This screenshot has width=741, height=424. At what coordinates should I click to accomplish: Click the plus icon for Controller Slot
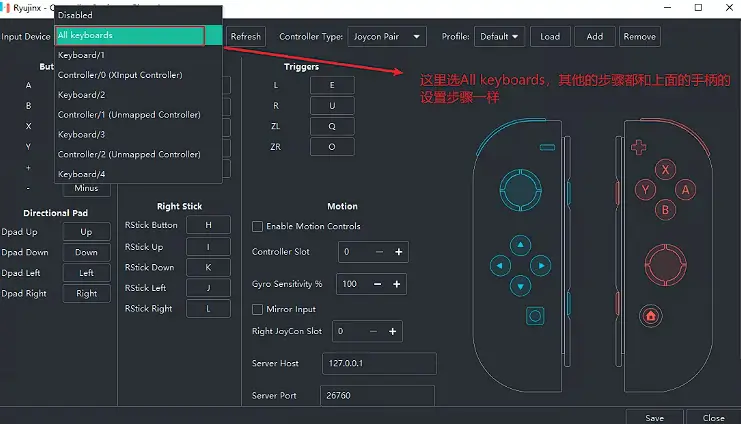click(x=398, y=252)
